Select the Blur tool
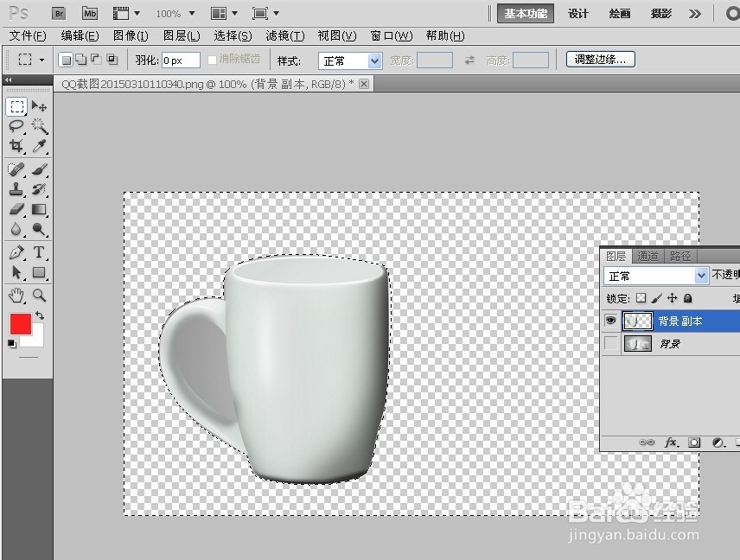The image size is (740, 560). point(17,229)
